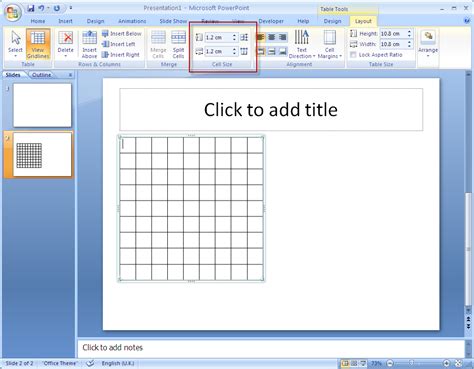Click the Align Text Left icon
Viewport: 474px width, 369px height.
[x=261, y=37]
